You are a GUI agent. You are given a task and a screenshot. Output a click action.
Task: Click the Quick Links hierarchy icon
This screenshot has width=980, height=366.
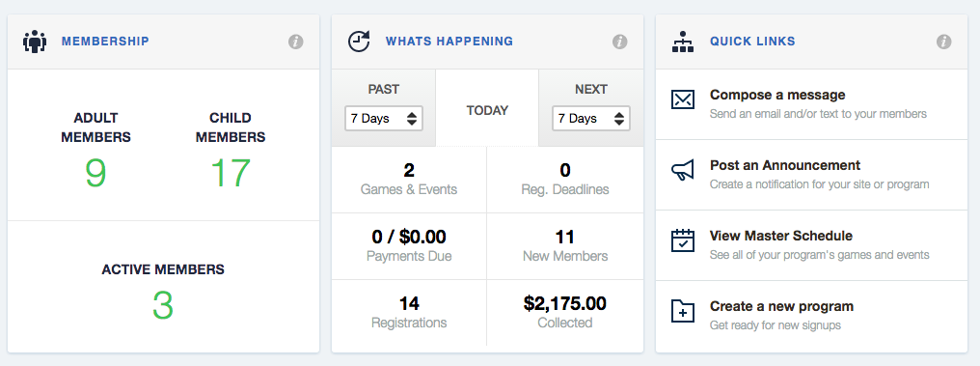[683, 42]
